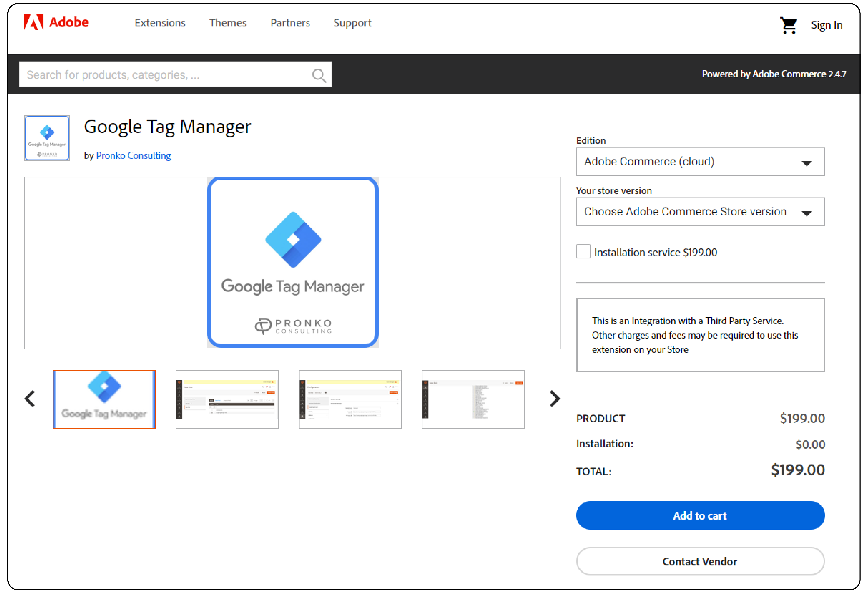Open the Support menu
Viewport: 868px width, 596px height.
click(352, 23)
